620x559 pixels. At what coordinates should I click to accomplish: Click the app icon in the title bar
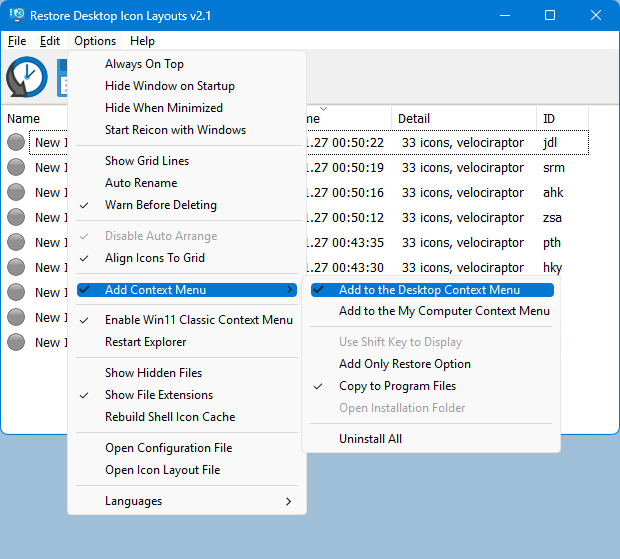[x=17, y=16]
